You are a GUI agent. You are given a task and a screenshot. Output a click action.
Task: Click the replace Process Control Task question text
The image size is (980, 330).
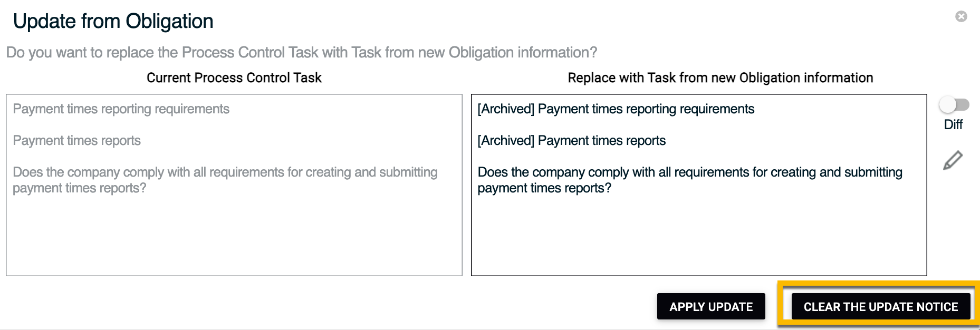(302, 53)
